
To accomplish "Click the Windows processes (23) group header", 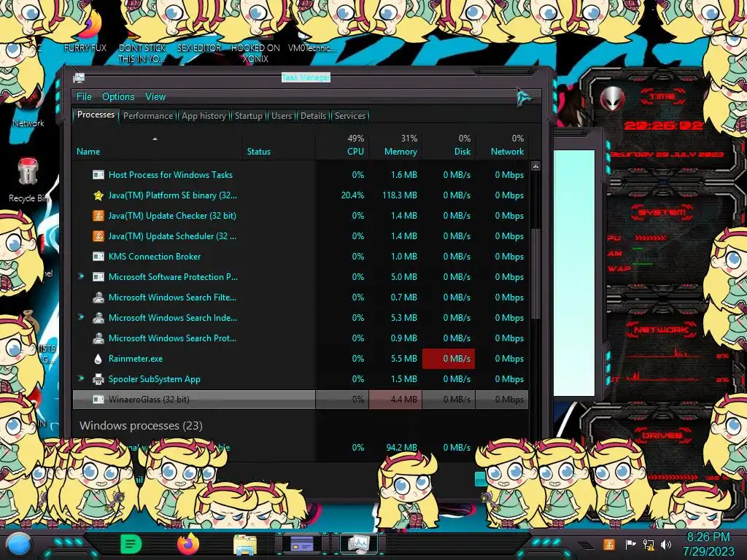I will pos(141,425).
